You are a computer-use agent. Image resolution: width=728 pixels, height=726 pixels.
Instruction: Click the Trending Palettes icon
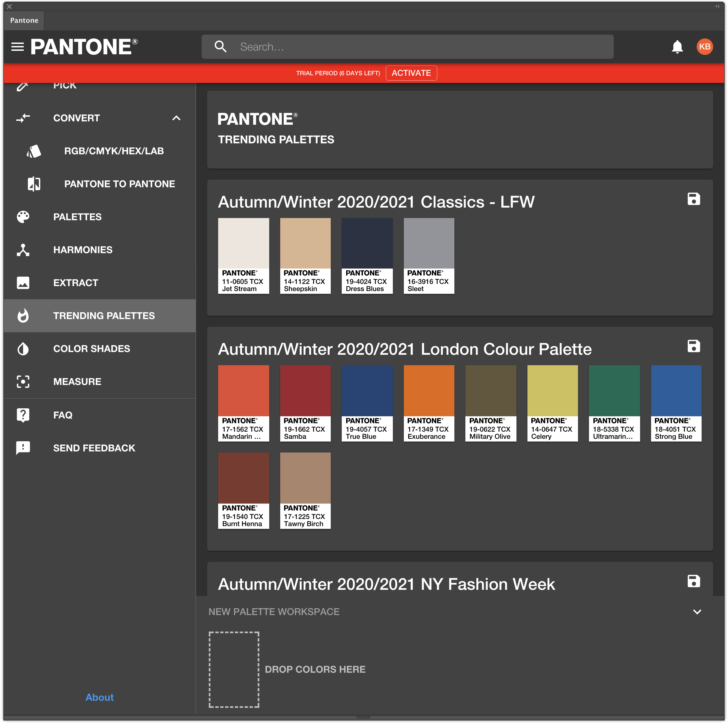23,315
